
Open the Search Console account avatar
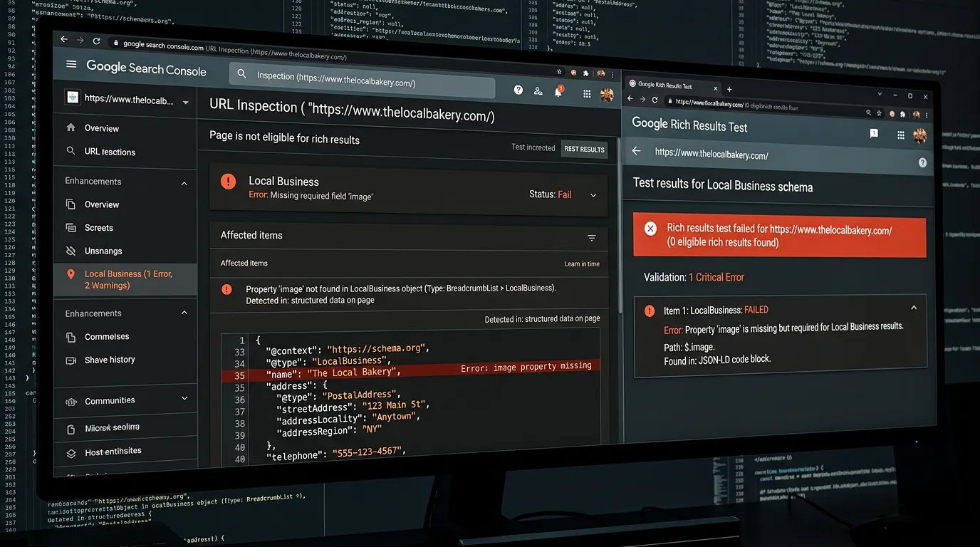click(x=607, y=95)
